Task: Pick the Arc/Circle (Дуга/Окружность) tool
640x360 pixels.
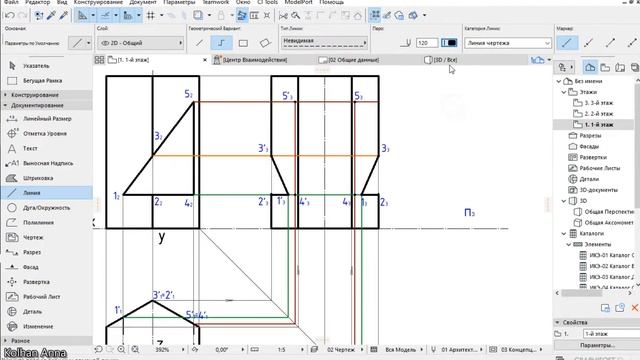Action: click(x=46, y=208)
